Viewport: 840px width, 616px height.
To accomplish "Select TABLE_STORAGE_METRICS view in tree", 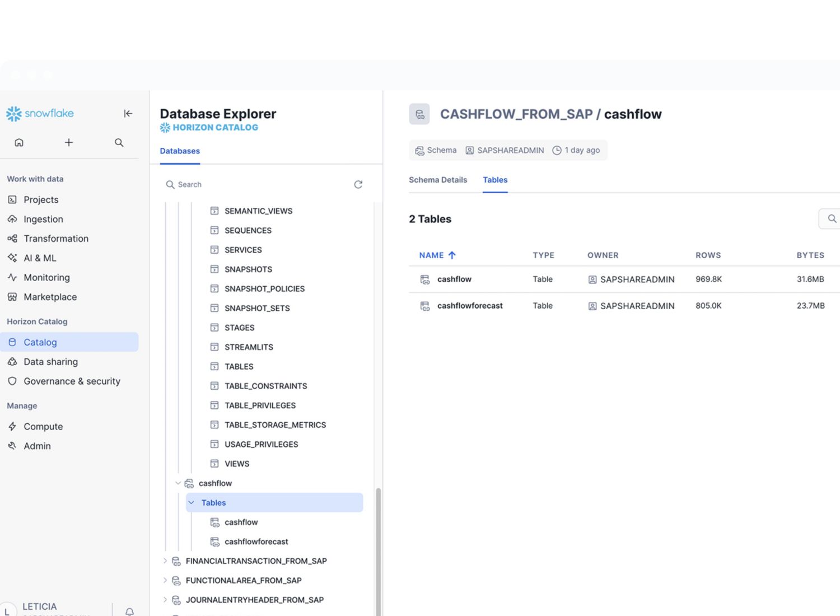I will tap(275, 425).
